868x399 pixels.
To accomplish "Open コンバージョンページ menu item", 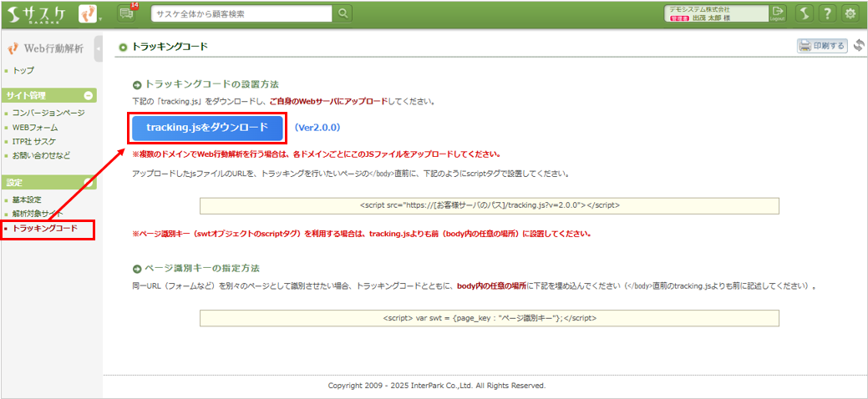I will 48,113.
